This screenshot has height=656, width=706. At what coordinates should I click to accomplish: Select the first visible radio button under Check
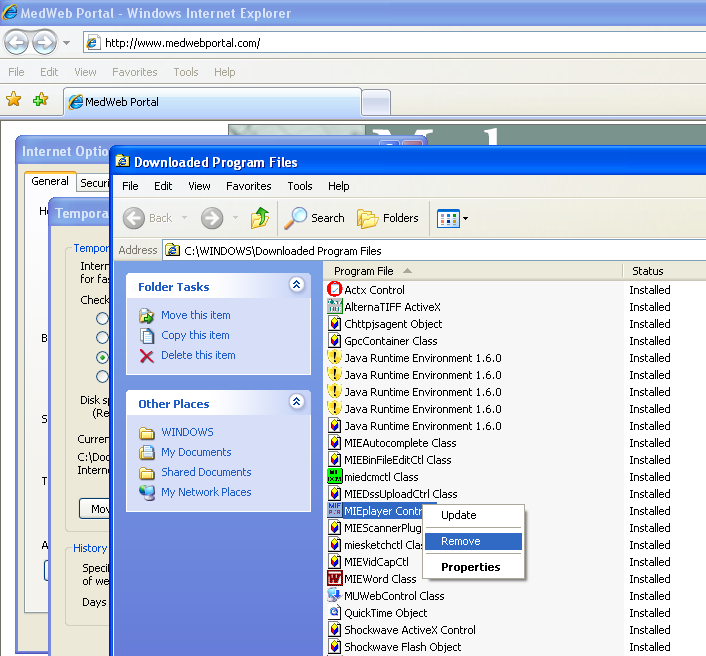102,318
